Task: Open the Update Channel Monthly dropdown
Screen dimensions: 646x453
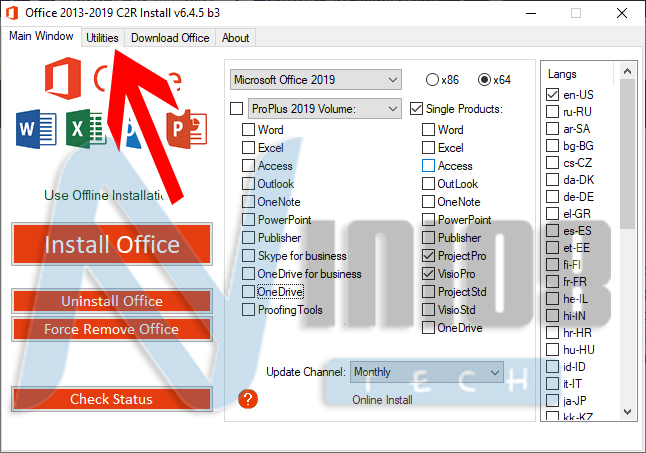Action: click(x=427, y=372)
